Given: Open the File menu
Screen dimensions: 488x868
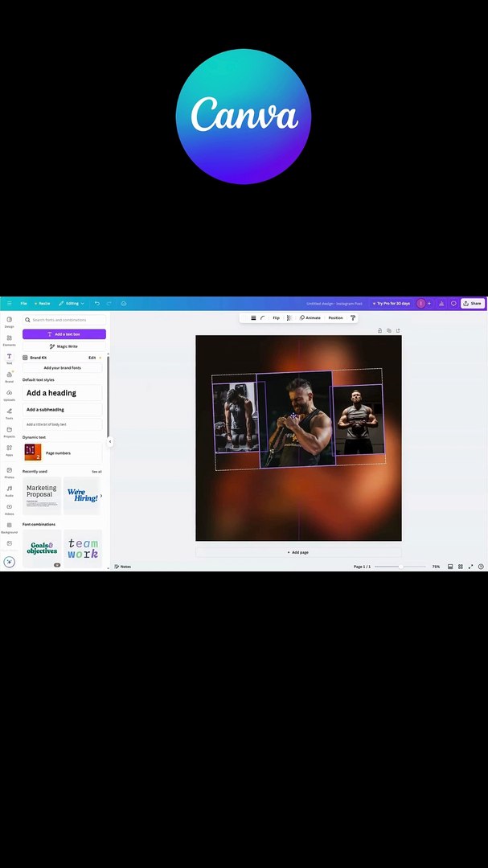Looking at the screenshot, I should coord(24,303).
